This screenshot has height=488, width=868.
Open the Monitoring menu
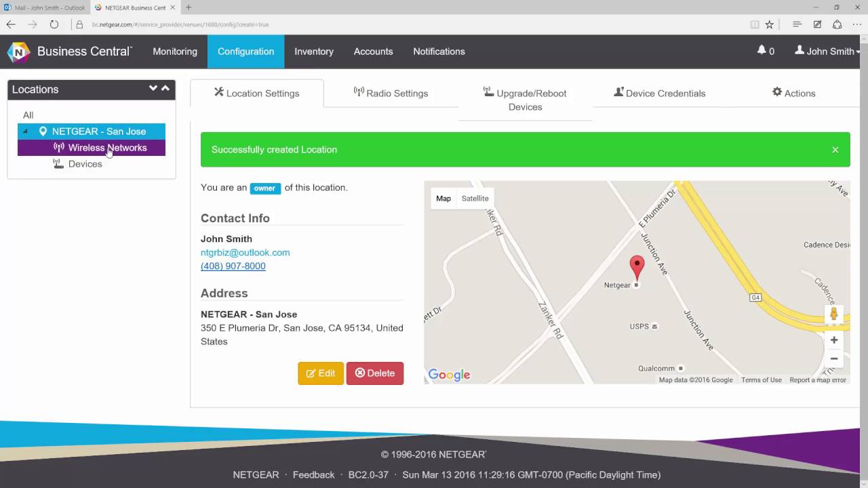(x=175, y=52)
